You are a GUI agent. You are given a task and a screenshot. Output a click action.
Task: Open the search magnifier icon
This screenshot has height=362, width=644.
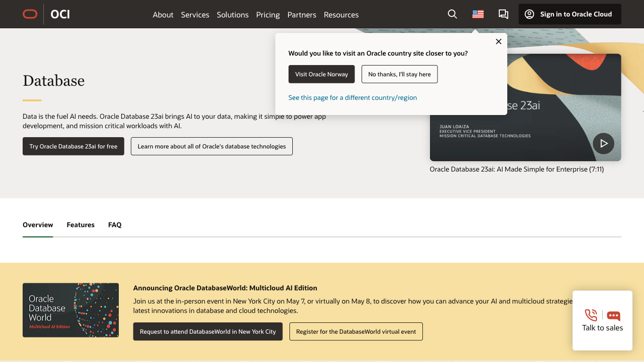point(452,14)
